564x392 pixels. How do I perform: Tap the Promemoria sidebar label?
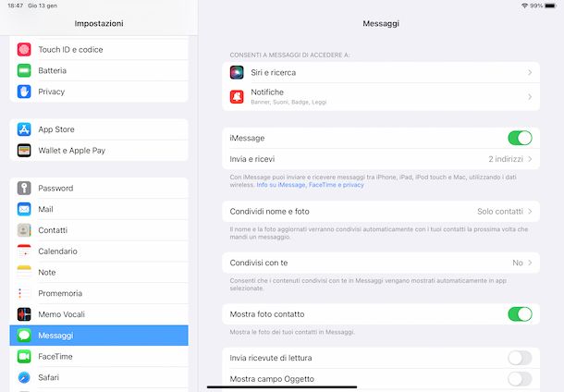tap(60, 293)
